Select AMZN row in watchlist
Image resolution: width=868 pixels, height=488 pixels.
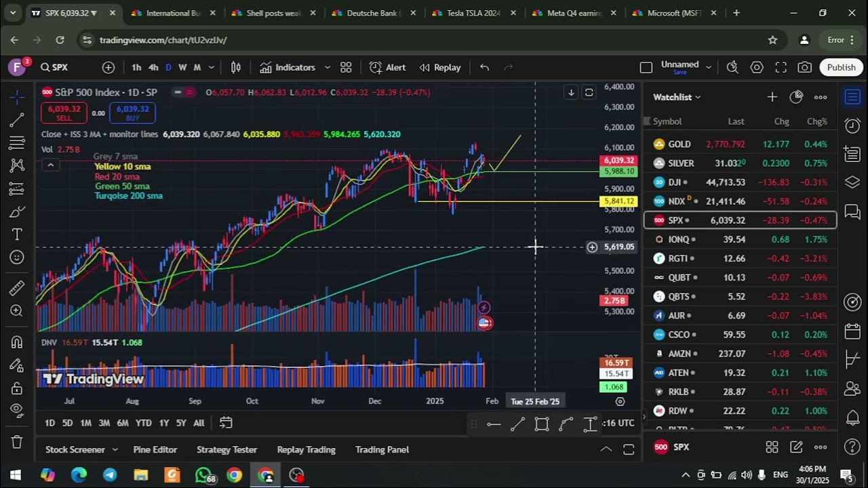(x=740, y=353)
